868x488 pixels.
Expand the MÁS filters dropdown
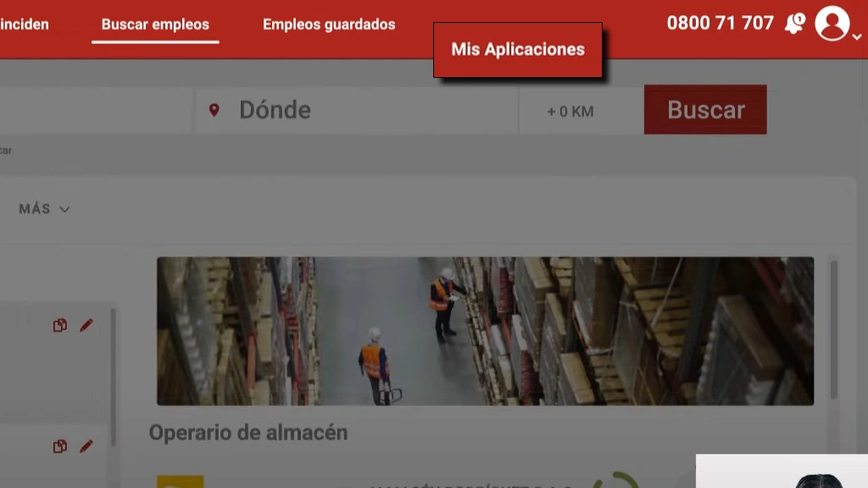click(44, 209)
